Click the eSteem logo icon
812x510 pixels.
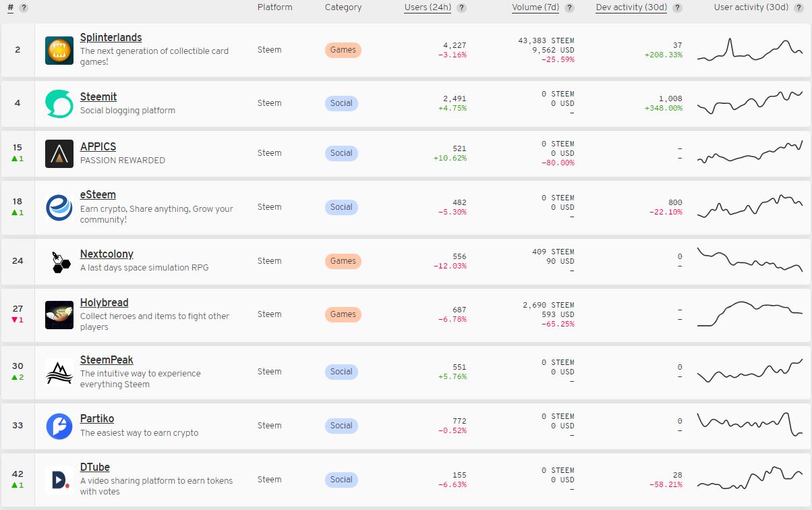pyautogui.click(x=59, y=207)
